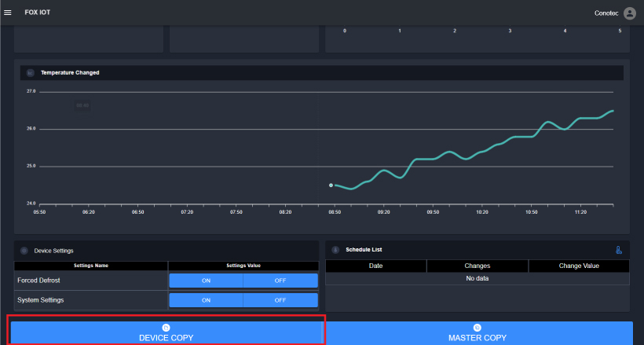644x345 pixels.
Task: Click the chart data point at 08:50
Action: 331,185
